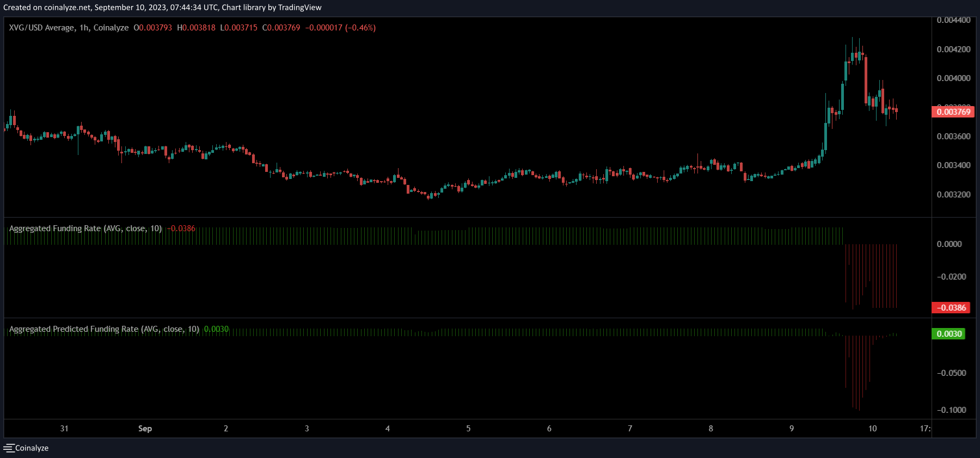
Task: Select the Aggregated Predicted Funding Rate indicator title
Action: tap(104, 329)
